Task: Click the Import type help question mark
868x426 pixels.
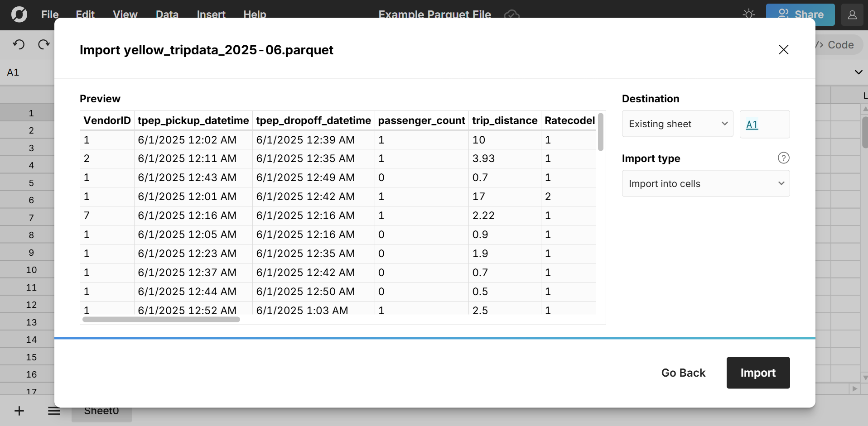Action: click(783, 158)
